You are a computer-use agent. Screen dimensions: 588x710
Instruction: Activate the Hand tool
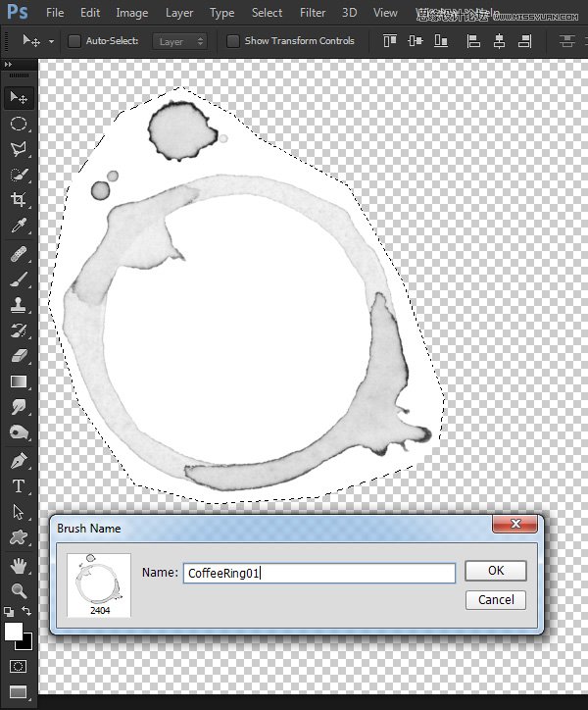(x=19, y=566)
